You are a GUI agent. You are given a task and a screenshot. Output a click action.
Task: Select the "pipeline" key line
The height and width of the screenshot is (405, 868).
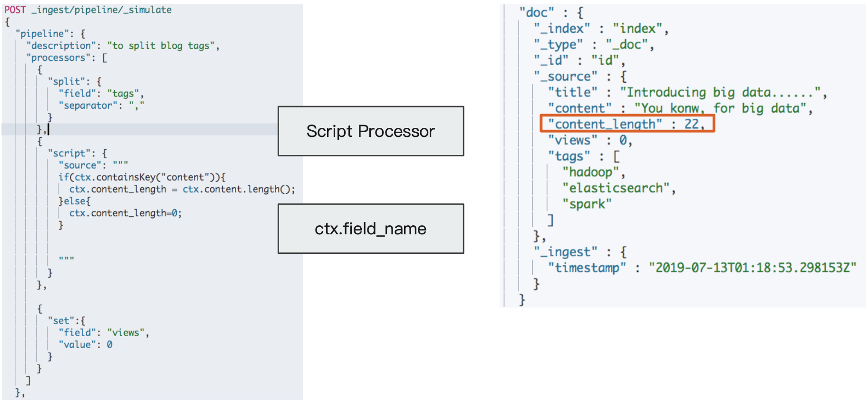pyautogui.click(x=50, y=34)
